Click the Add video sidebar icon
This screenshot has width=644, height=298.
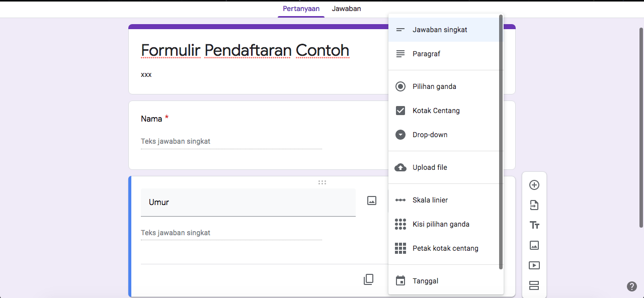[534, 265]
